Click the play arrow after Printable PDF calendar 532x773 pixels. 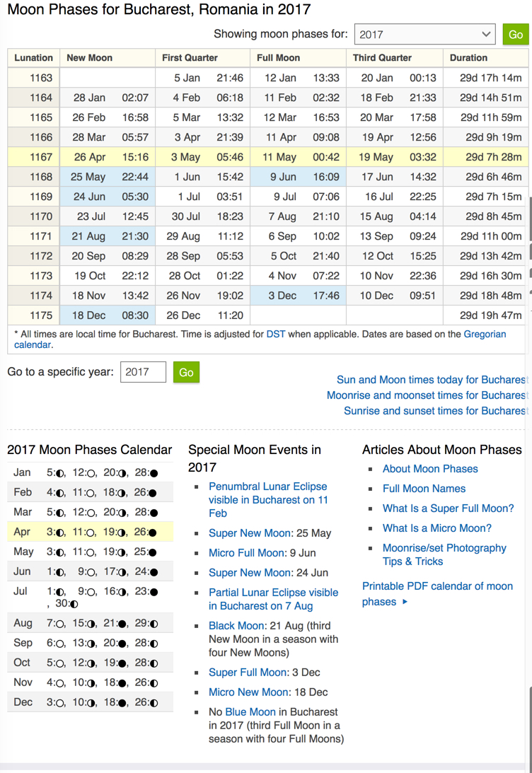coord(405,602)
